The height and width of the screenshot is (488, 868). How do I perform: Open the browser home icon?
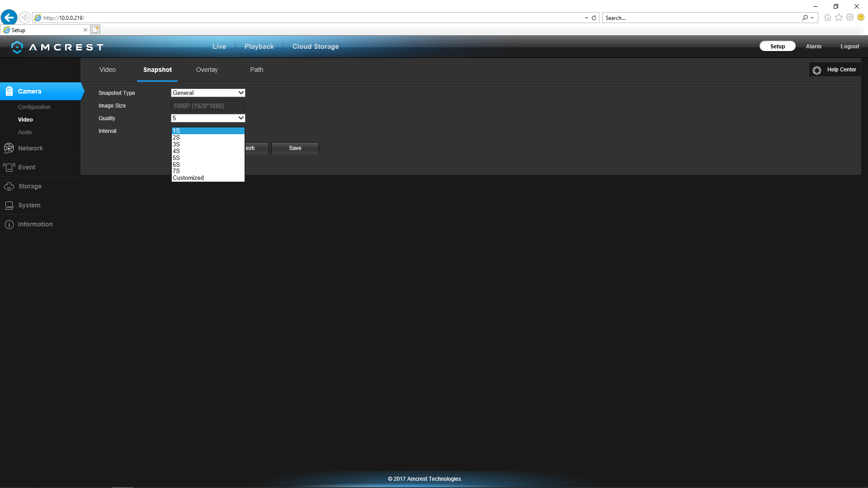coord(827,18)
